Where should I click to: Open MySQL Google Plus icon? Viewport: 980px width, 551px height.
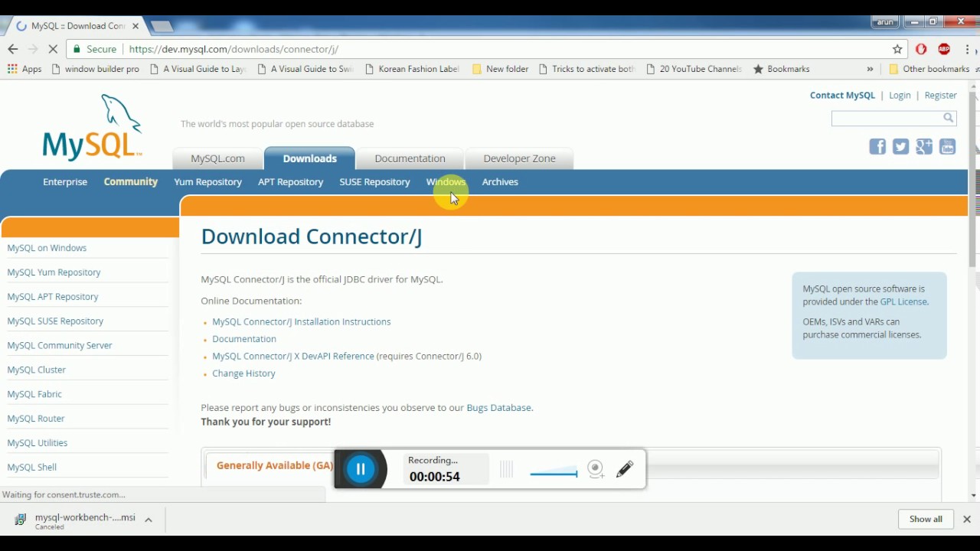(924, 147)
